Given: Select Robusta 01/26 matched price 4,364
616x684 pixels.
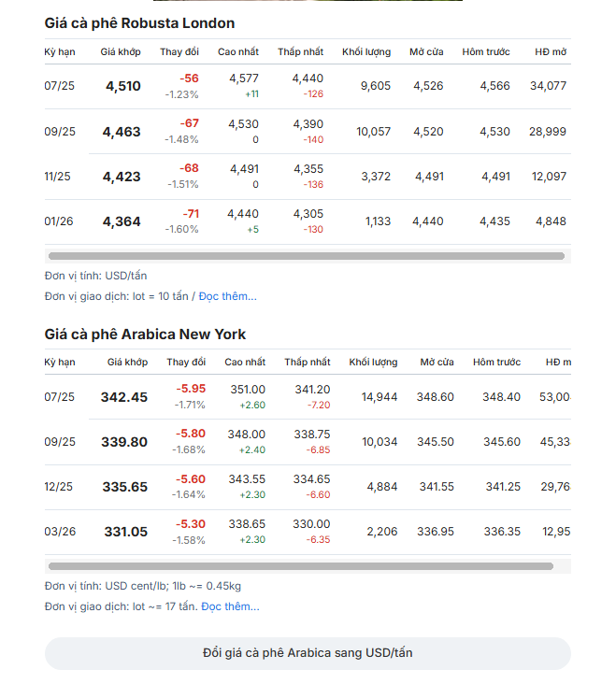Looking at the screenshot, I should click(122, 221).
